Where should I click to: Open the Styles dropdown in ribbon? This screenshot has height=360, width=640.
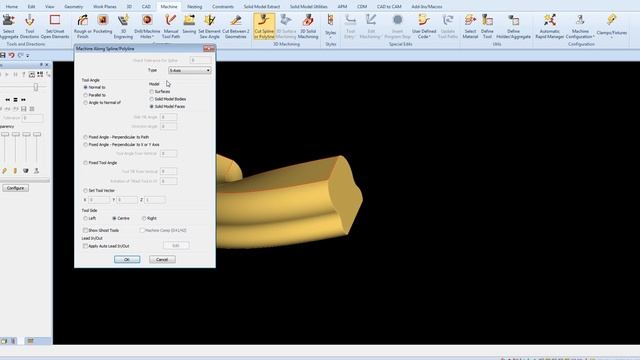[x=331, y=33]
